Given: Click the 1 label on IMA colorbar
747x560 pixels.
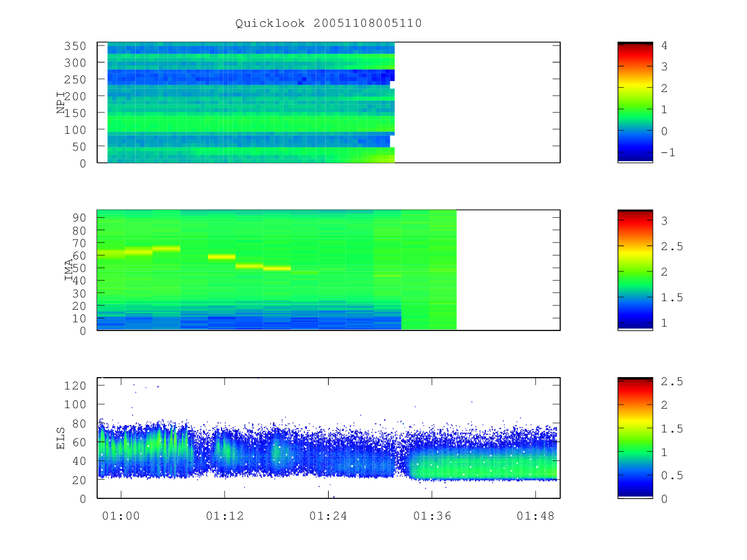Looking at the screenshot, I should point(665,323).
